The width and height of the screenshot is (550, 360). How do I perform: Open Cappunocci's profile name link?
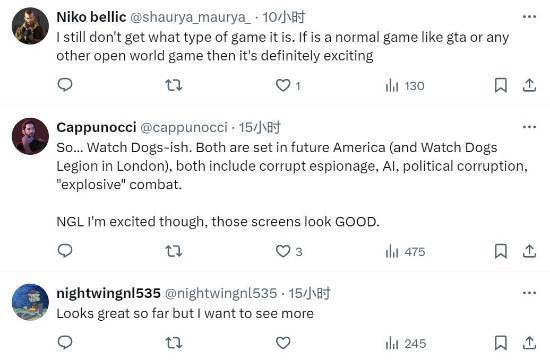[96, 127]
